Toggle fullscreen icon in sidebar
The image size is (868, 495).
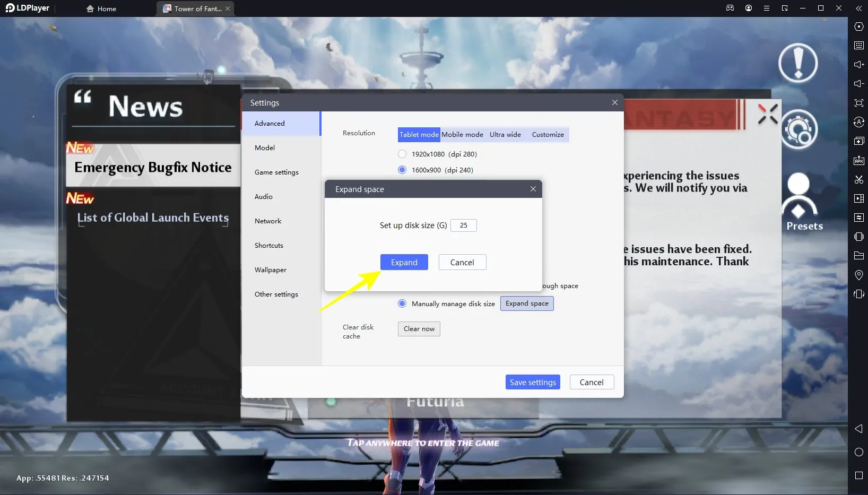(858, 103)
